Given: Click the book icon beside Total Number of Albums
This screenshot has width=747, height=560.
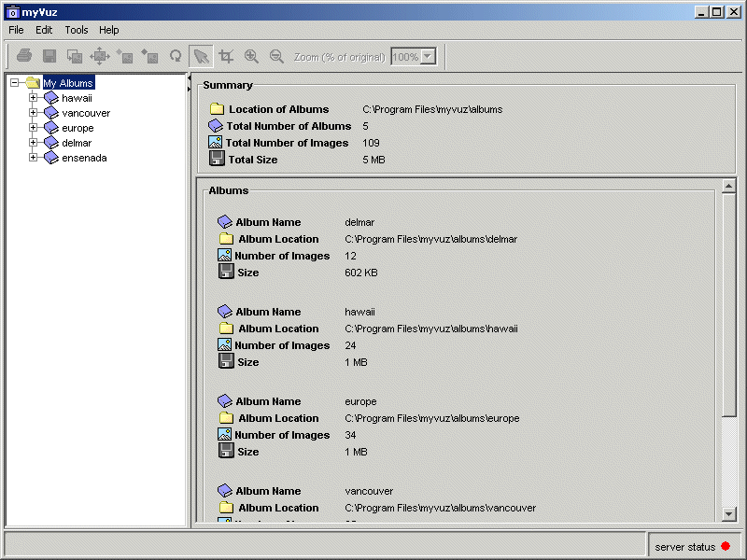Looking at the screenshot, I should pyautogui.click(x=216, y=126).
